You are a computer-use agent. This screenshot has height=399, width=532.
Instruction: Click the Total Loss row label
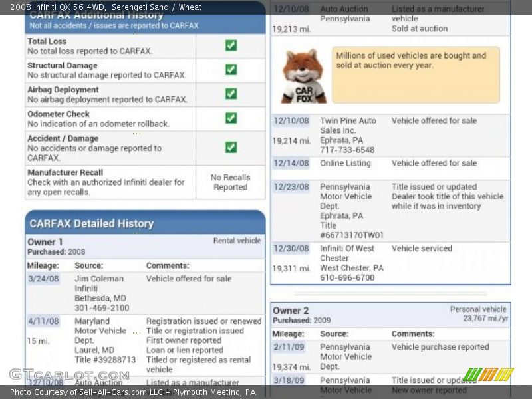[47, 41]
